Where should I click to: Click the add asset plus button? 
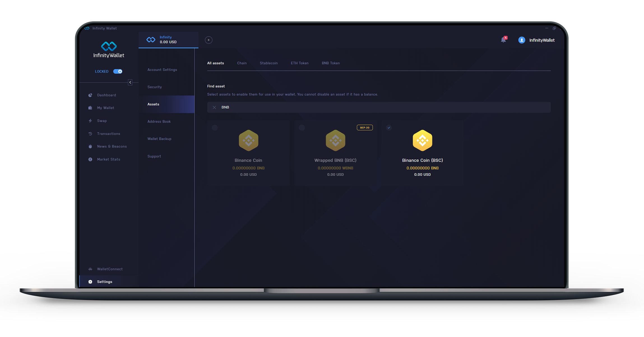tap(208, 40)
